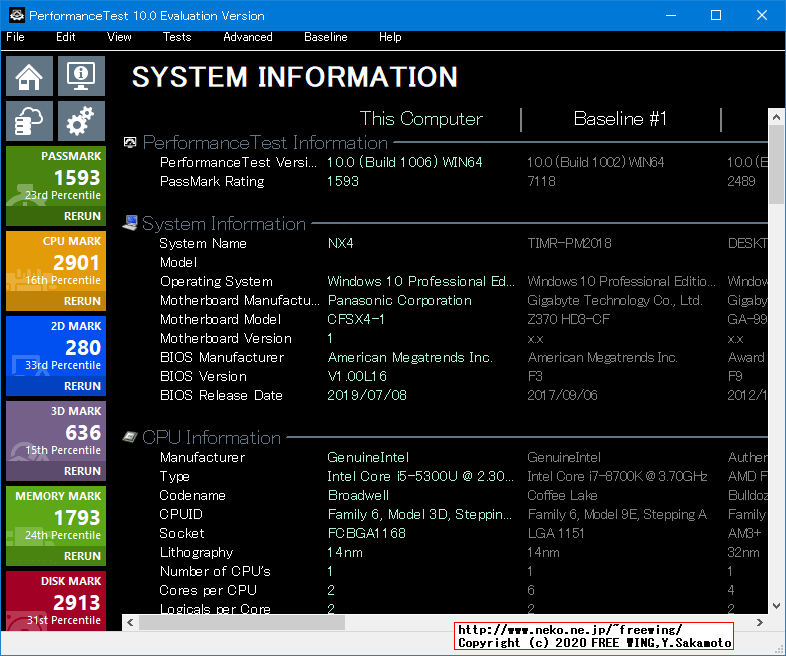Image resolution: width=786 pixels, height=656 pixels.
Task: Click the BIOS Release Date 2019/07/08
Action: click(x=366, y=395)
